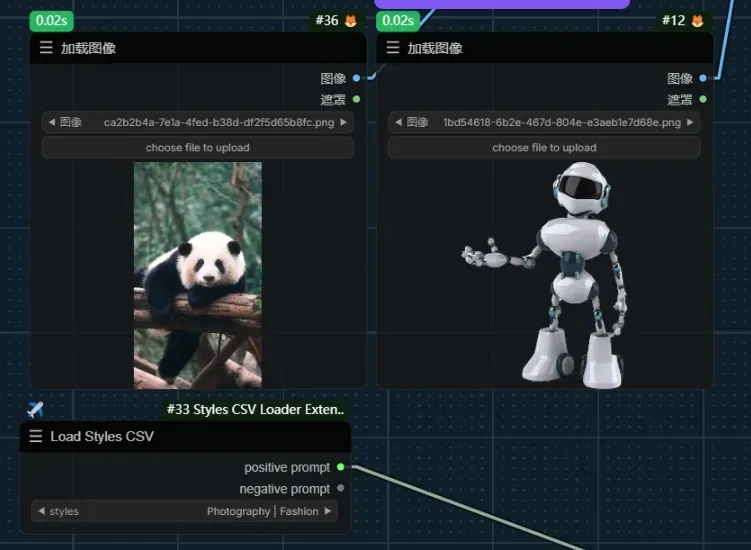Click the hamburger icon on panda 加载图像 node

(x=46, y=48)
